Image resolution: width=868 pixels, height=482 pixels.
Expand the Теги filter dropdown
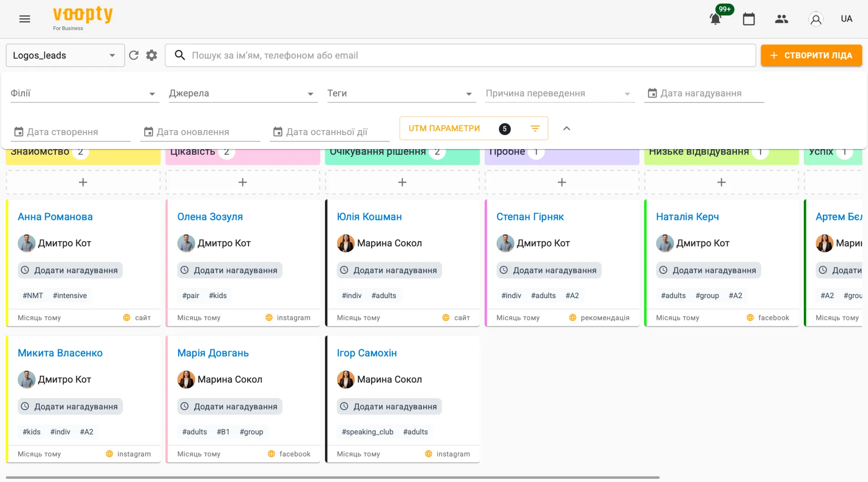(x=402, y=94)
